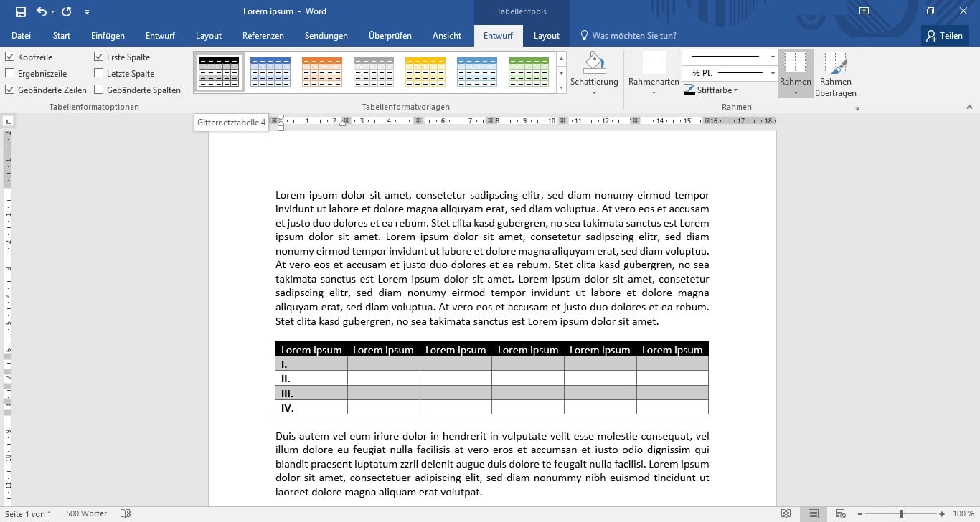Click the 100 % zoom level
This screenshot has height=522, width=980.
coord(963,513)
